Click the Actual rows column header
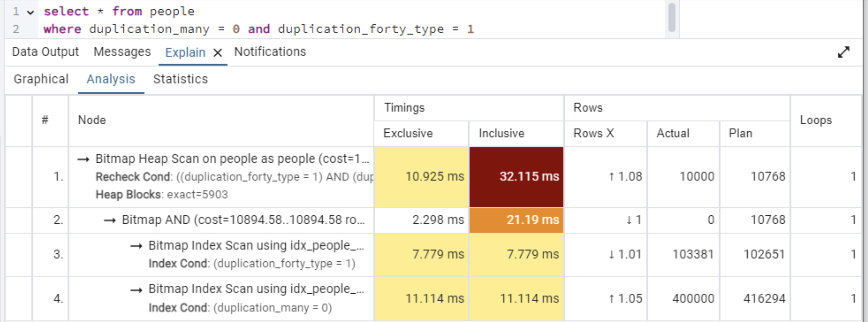 pos(684,134)
